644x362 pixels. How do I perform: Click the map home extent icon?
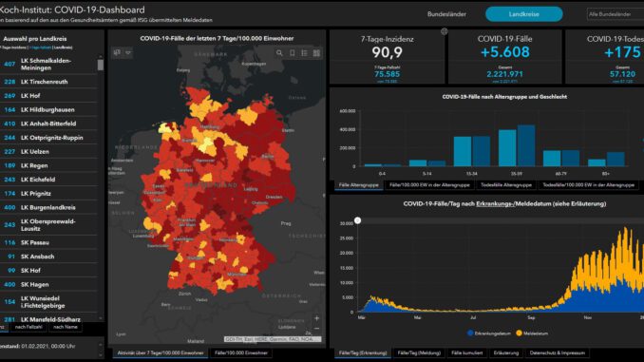[x=117, y=52]
